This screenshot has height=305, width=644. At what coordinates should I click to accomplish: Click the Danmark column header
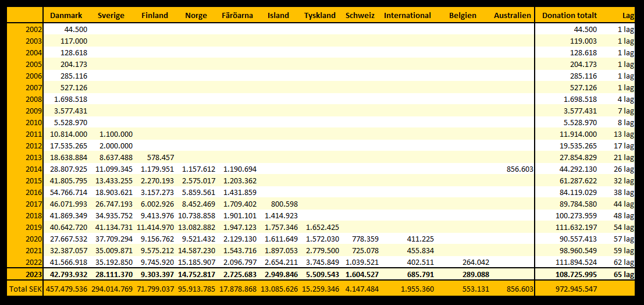(x=66, y=16)
